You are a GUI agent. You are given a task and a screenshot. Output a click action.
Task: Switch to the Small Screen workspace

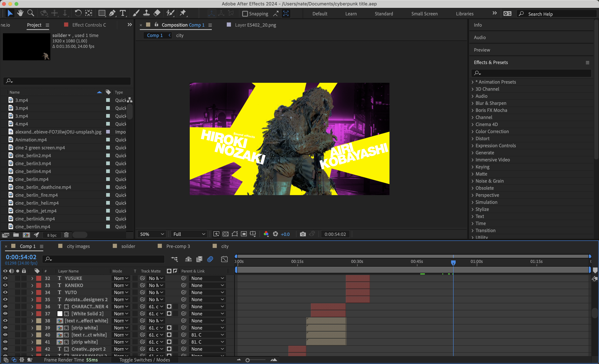coord(424,14)
